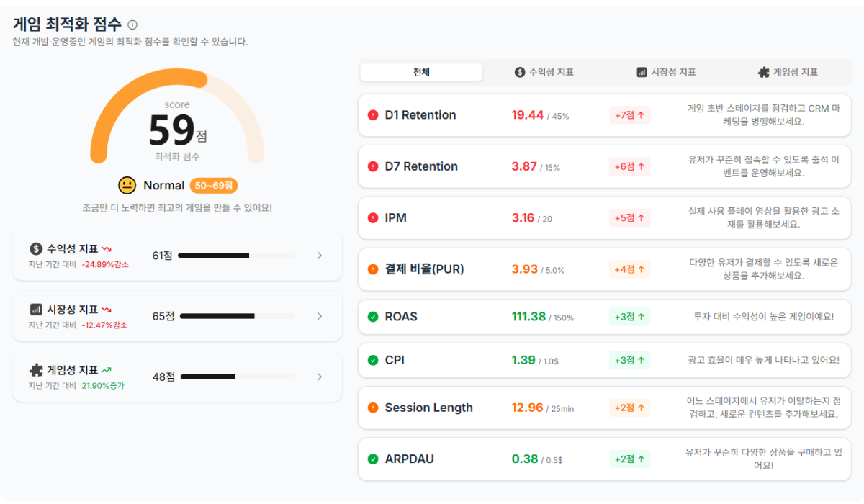Click the 수익성 지표 61점 progress bar
This screenshot has width=864, height=504.
pos(236,255)
